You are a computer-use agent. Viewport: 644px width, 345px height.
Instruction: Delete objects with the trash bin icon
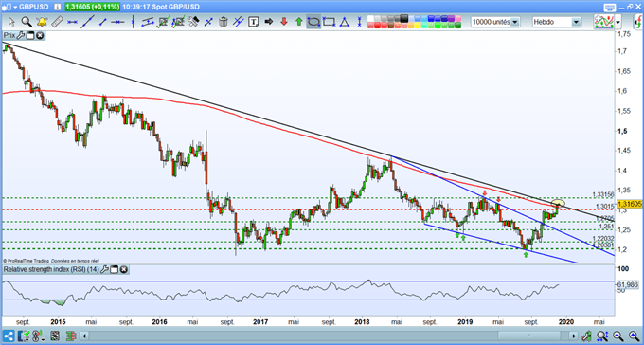tap(224, 22)
